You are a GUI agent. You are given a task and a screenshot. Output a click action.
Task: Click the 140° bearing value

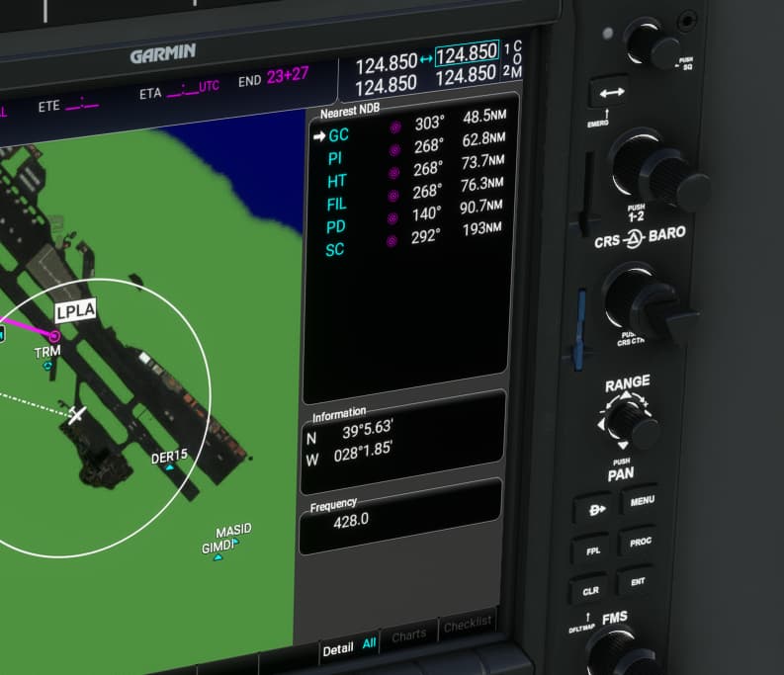[426, 214]
